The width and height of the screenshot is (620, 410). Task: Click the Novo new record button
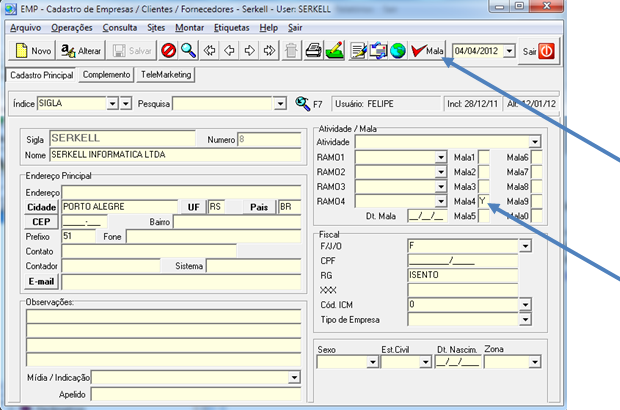32,51
